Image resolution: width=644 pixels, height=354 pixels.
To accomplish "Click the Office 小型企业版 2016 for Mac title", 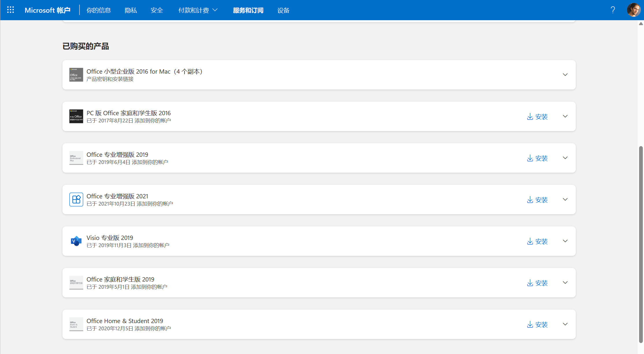I will point(146,71).
